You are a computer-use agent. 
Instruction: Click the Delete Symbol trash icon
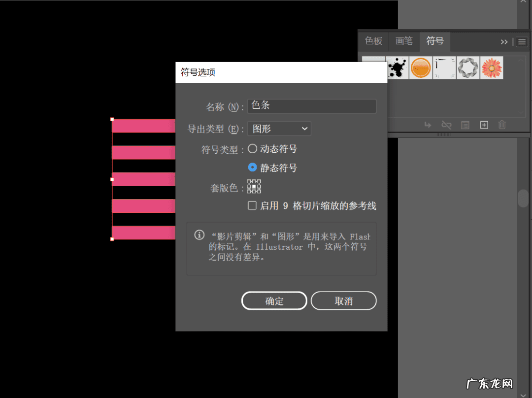click(502, 125)
